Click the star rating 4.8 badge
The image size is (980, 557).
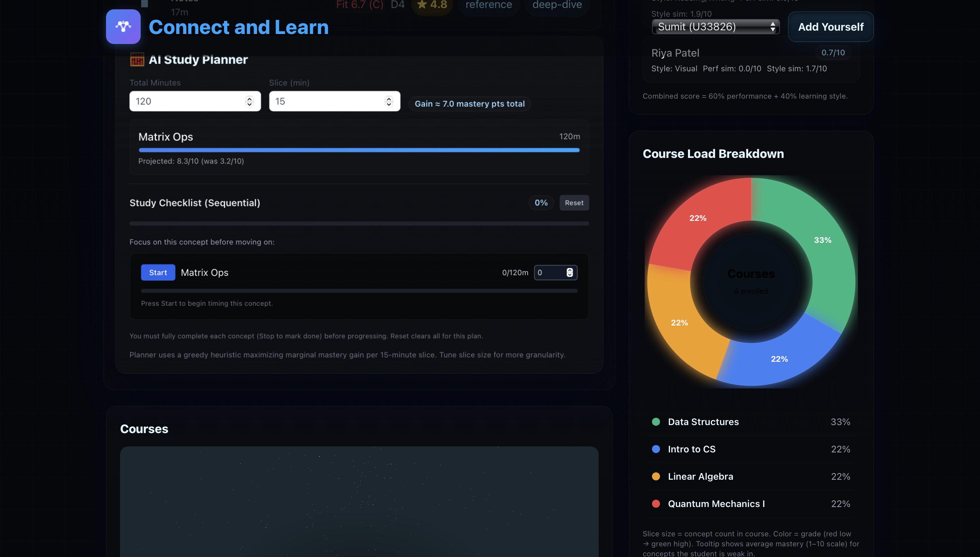(x=432, y=5)
